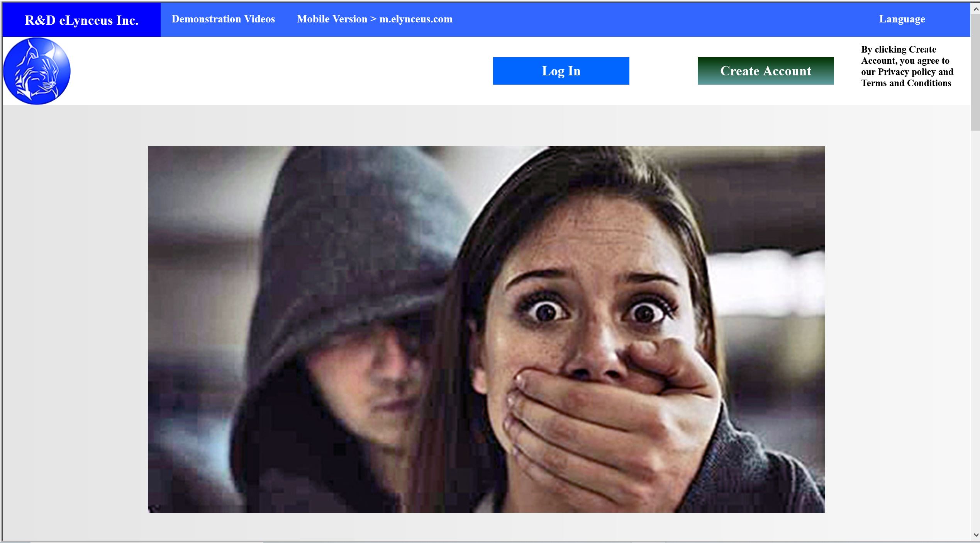Image resolution: width=980 pixels, height=543 pixels.
Task: Click the woman's face in the hero image
Action: click(x=595, y=309)
